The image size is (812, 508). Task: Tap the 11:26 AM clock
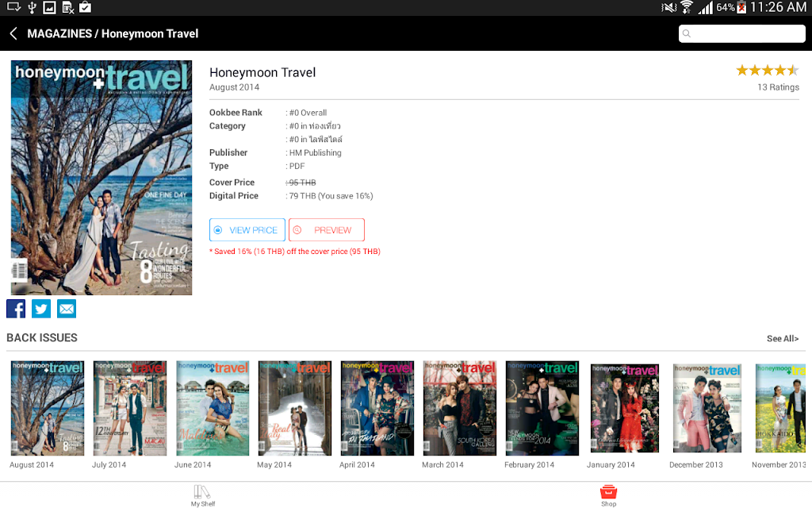pyautogui.click(x=778, y=7)
